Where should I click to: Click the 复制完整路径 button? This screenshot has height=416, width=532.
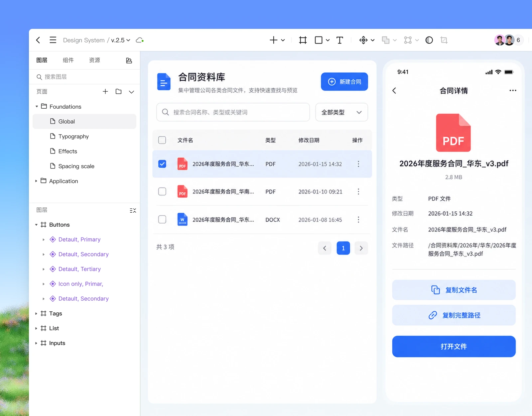click(454, 315)
